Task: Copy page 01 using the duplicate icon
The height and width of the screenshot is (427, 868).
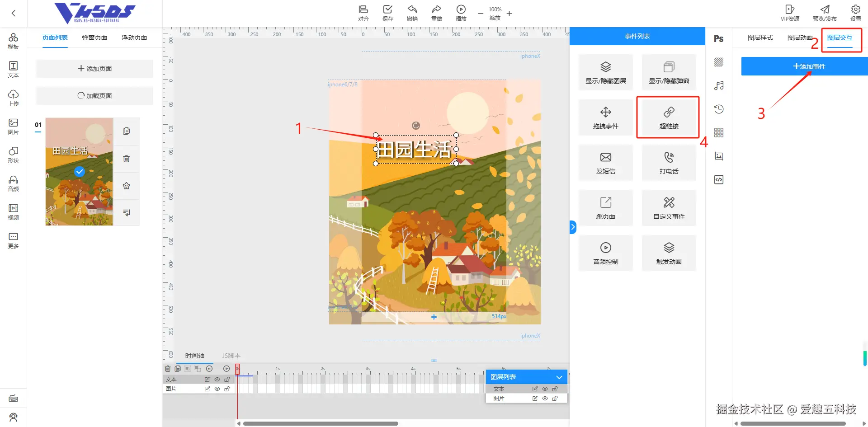Action: pyautogui.click(x=127, y=131)
